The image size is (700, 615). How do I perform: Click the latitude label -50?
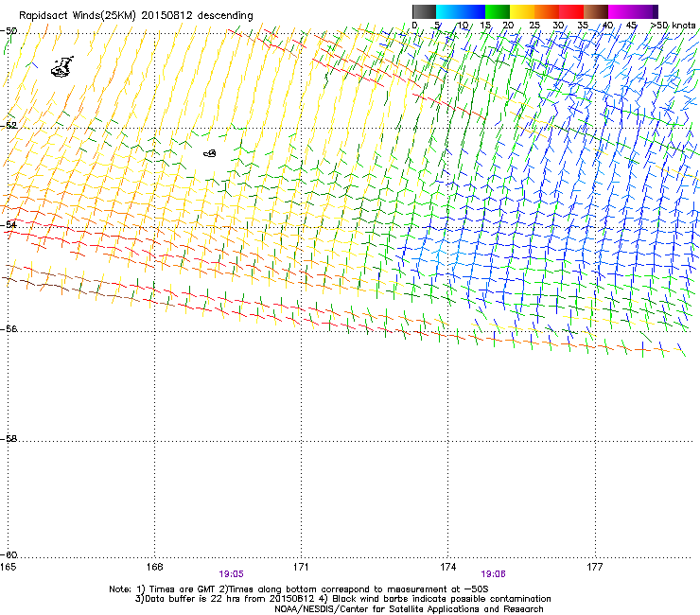point(9,31)
